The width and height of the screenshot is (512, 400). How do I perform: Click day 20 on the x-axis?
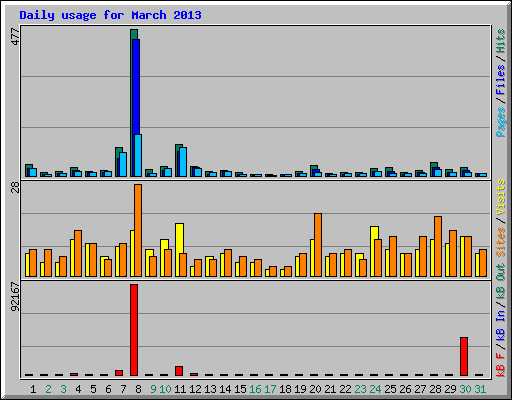click(315, 389)
